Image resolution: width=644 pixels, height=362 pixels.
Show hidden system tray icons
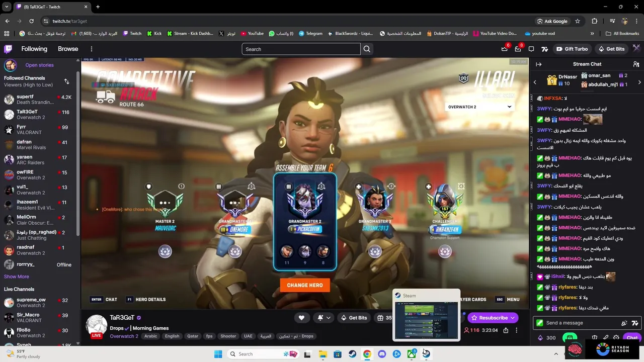(555, 354)
